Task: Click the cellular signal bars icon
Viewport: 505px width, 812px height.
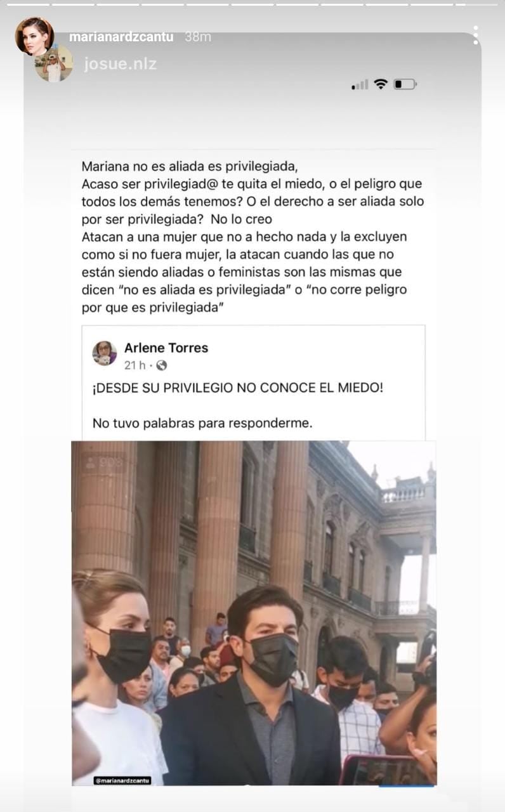Action: coord(360,84)
